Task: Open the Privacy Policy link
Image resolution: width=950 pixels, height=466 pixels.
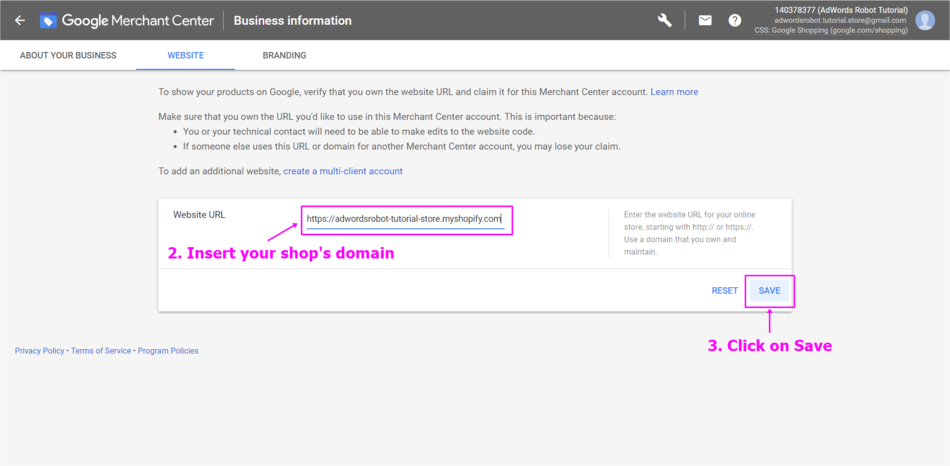Action: click(39, 351)
